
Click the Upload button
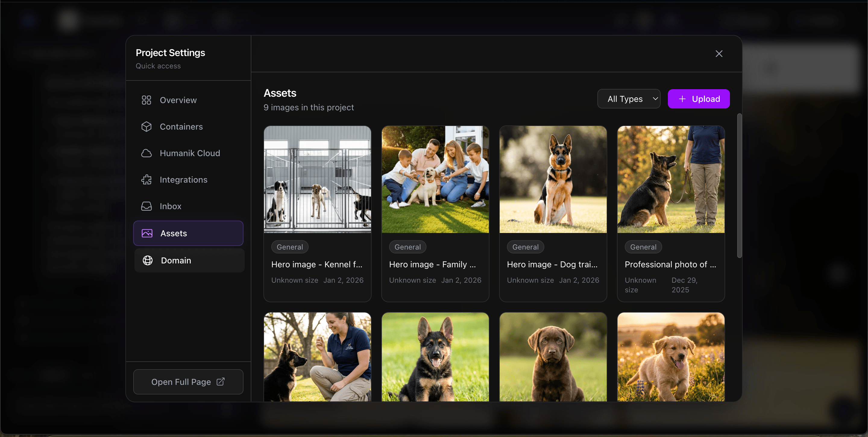pos(699,99)
